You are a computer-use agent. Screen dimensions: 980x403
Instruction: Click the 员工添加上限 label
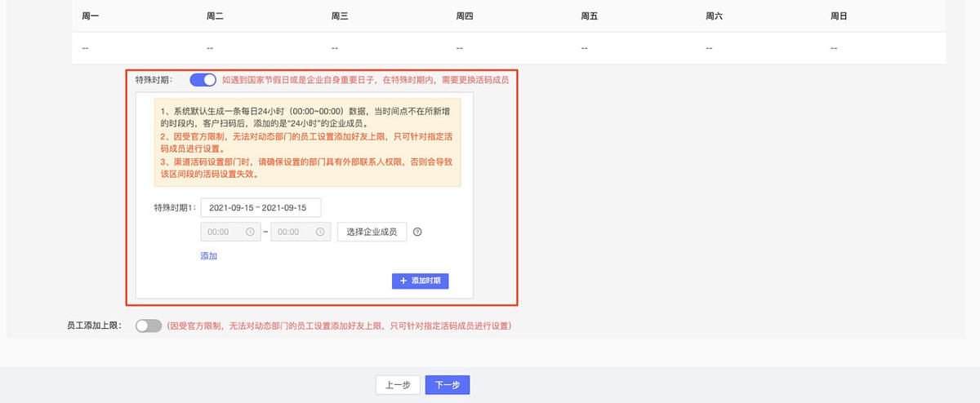pyautogui.click(x=94, y=325)
